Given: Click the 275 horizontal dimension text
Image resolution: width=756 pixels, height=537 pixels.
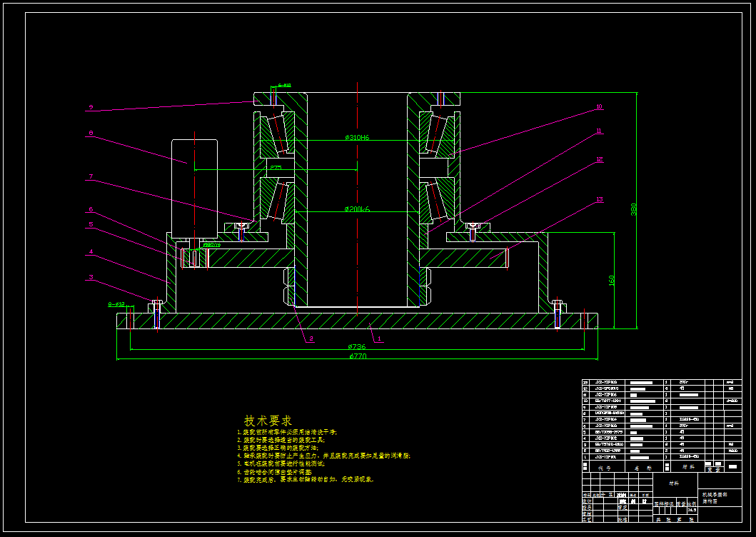Looking at the screenshot, I should pyautogui.click(x=276, y=167).
